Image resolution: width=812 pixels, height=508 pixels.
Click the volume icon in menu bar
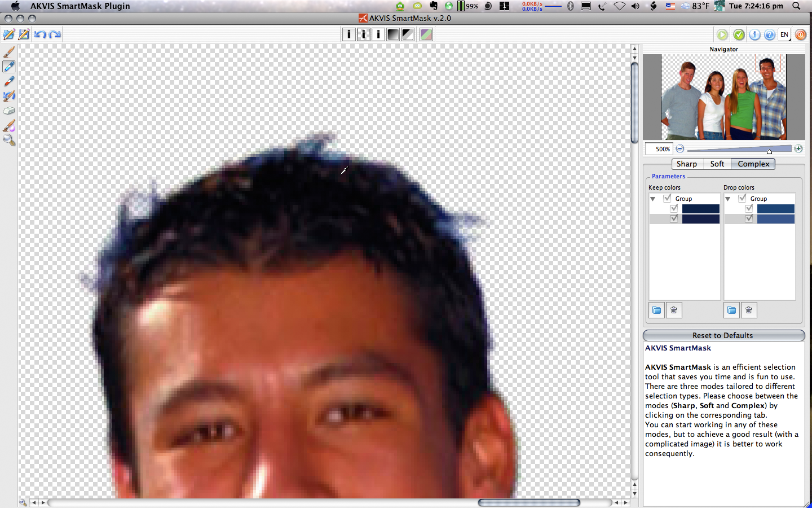636,6
